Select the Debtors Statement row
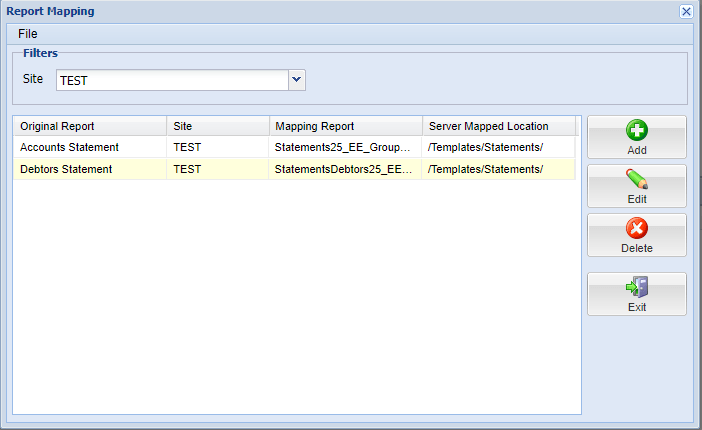The image size is (702, 430). [295, 169]
